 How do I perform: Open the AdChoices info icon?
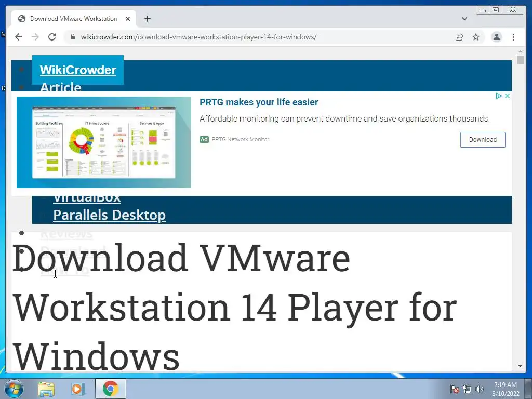(x=498, y=96)
